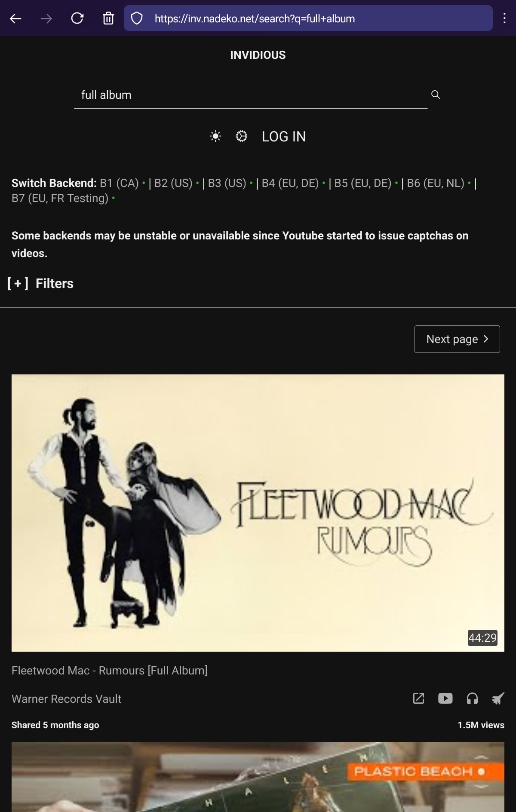Watch on YouTube via the YouTube icon
Screen dimensions: 516x812
pos(445,699)
